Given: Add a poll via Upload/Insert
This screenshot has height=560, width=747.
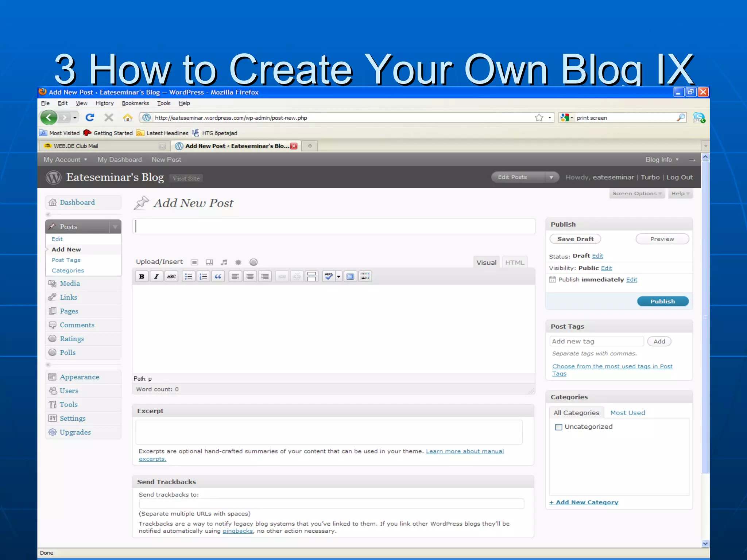Looking at the screenshot, I should (x=253, y=262).
